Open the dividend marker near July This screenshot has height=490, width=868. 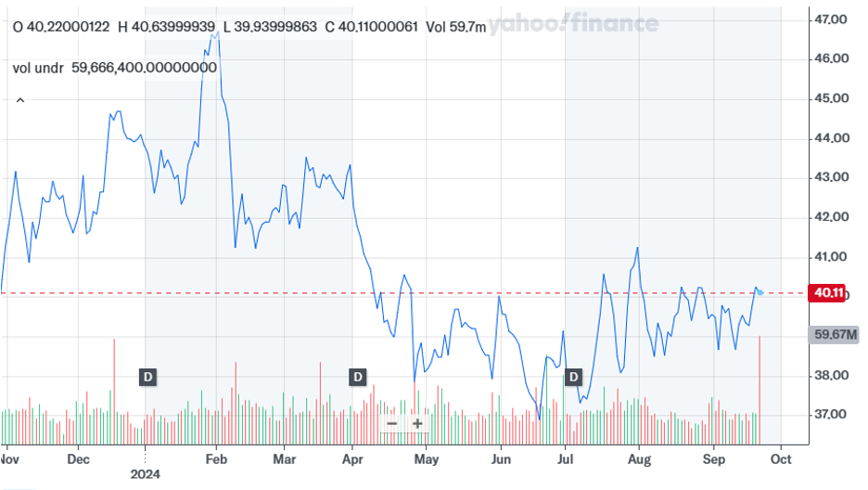point(574,377)
